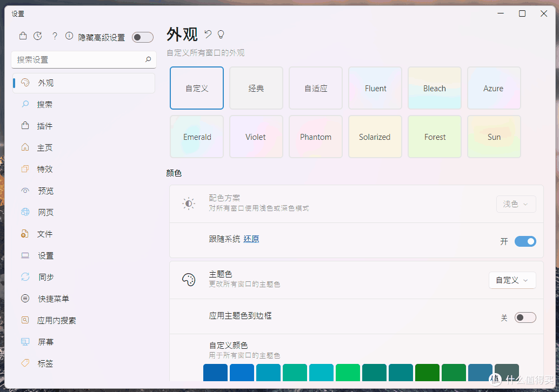Go to 同步 settings page text

coord(46,278)
